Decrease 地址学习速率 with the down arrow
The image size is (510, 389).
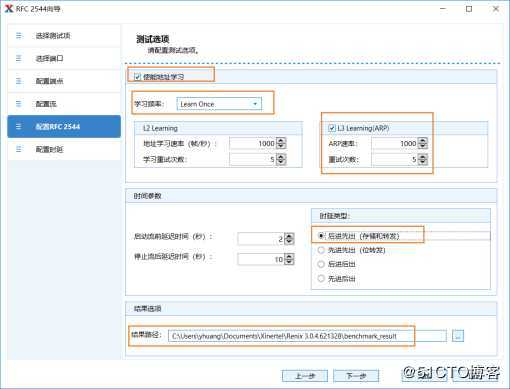click(281, 146)
